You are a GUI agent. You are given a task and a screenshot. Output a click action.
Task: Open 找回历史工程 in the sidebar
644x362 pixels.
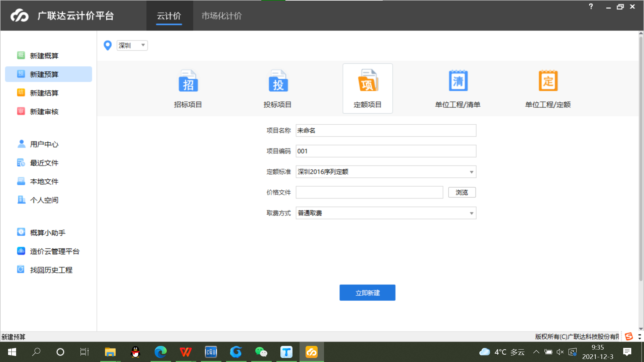(x=51, y=270)
